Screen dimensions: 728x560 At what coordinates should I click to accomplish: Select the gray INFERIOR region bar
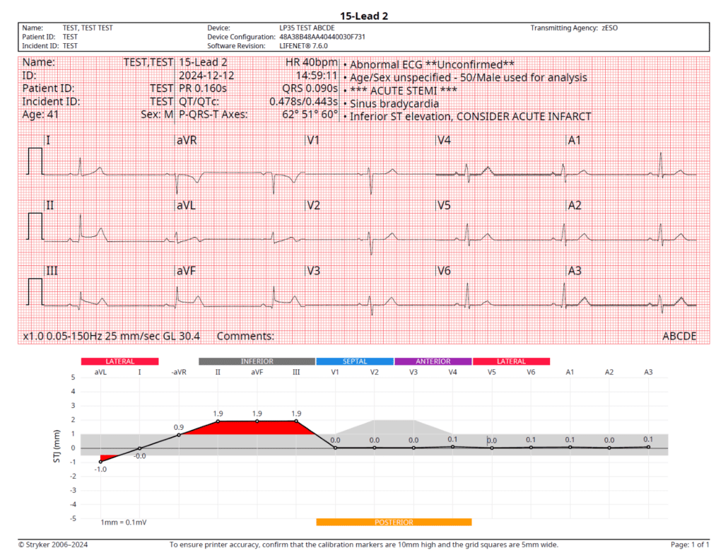(x=257, y=361)
